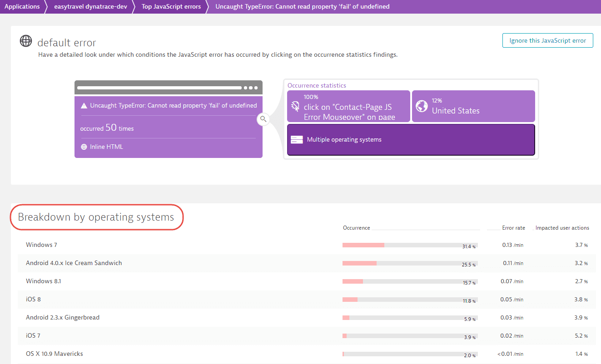601x364 pixels.
Task: Open Top JavaScript errors breadcrumb
Action: 171,7
